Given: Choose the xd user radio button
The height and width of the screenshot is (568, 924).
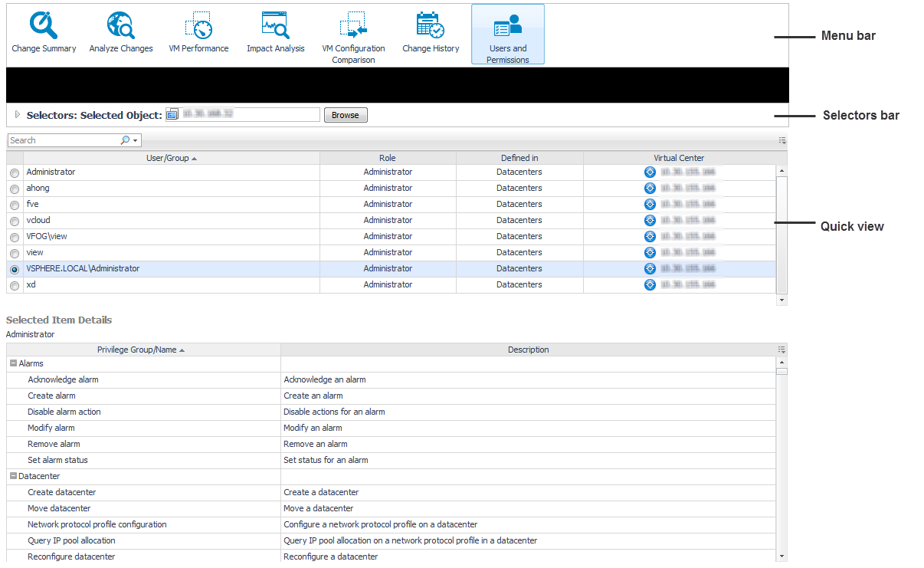Looking at the screenshot, I should tap(15, 286).
